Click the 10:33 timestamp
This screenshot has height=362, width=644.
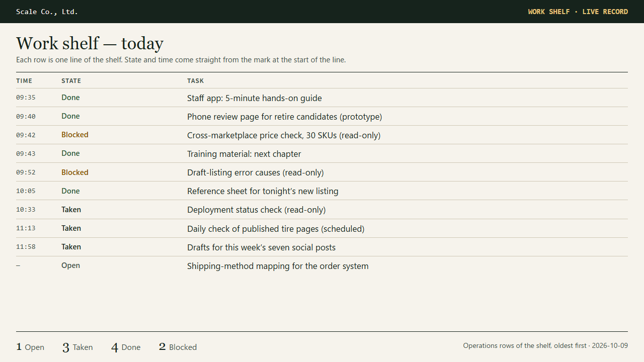[x=26, y=209]
